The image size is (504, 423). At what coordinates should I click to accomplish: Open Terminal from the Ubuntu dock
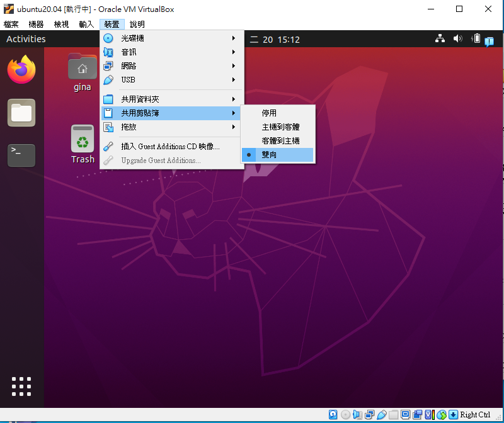(x=21, y=155)
